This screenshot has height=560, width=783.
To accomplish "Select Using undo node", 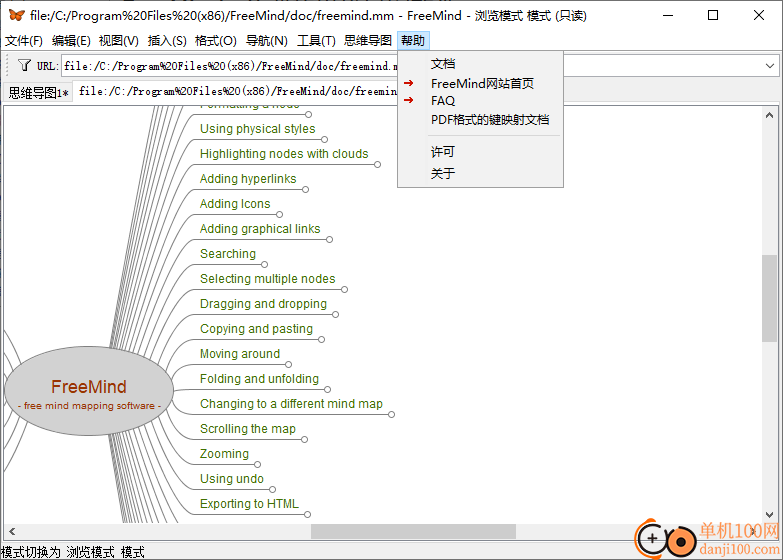I will (232, 479).
